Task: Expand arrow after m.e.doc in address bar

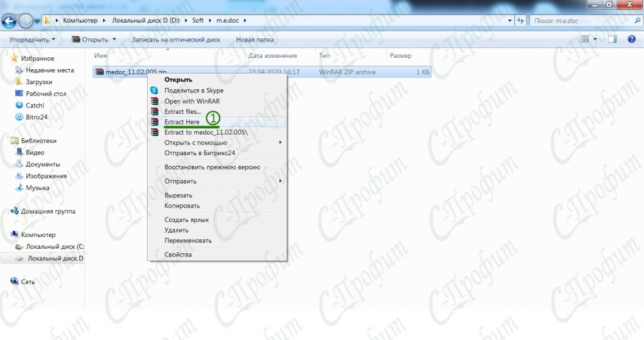Action: (x=245, y=20)
